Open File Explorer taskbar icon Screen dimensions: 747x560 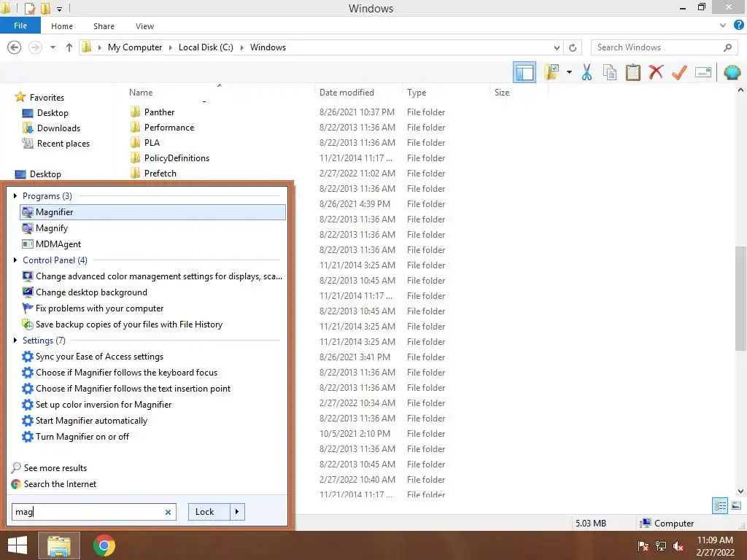[58, 545]
